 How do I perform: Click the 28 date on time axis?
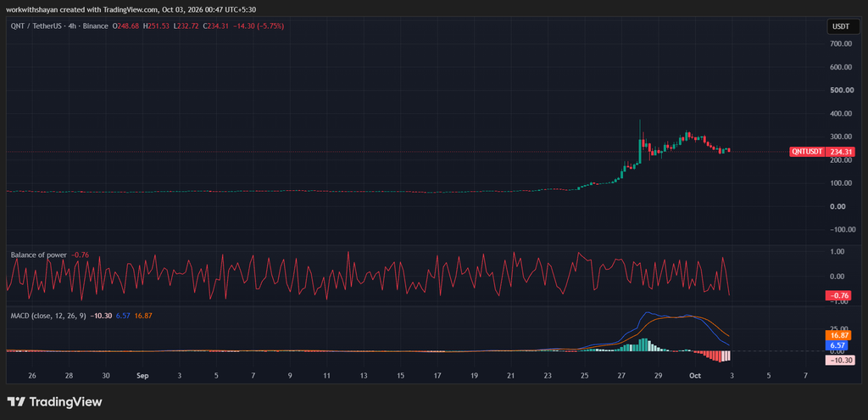pyautogui.click(x=69, y=376)
